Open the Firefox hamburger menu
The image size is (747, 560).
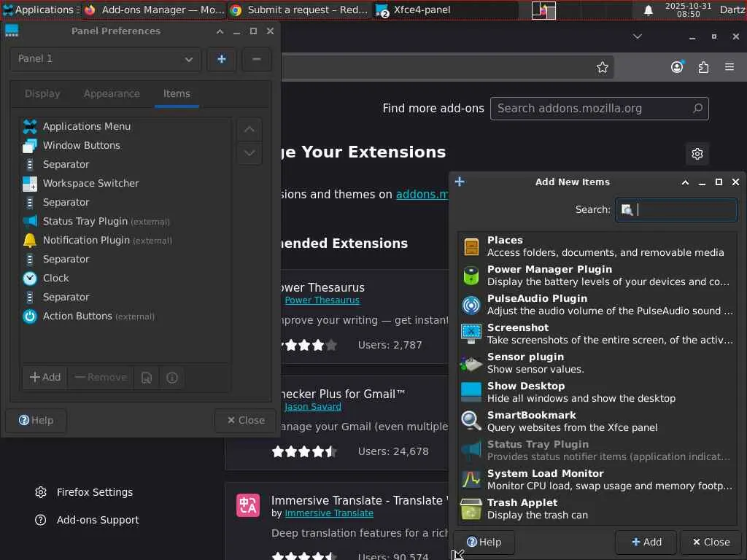(729, 67)
